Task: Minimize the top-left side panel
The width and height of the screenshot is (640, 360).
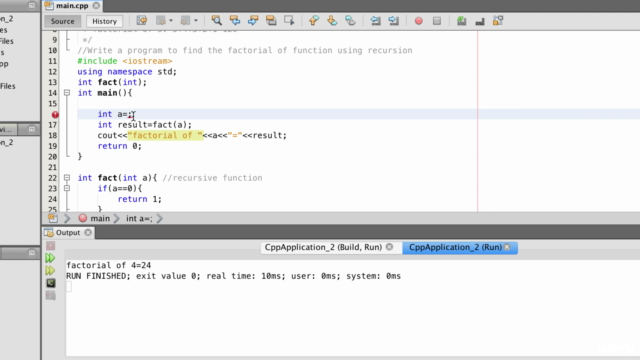Action: click(32, 5)
